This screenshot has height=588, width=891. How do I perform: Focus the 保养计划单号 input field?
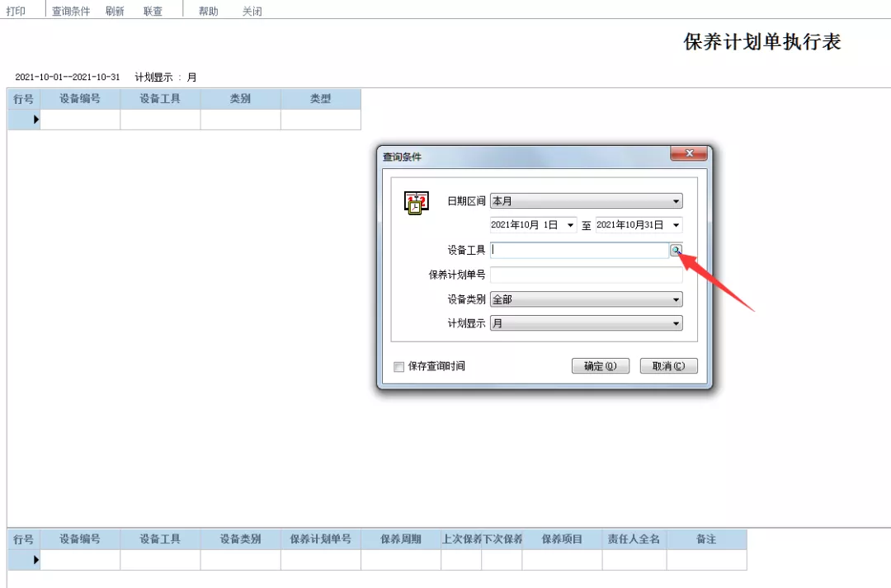(x=586, y=275)
